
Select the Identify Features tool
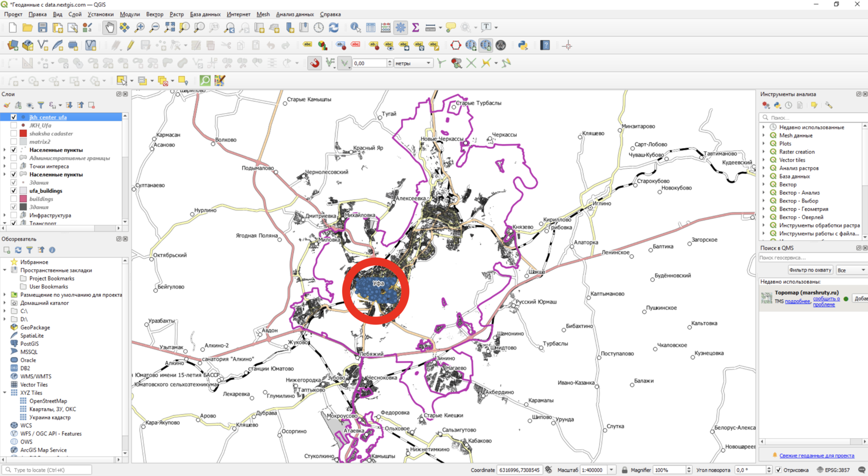point(355,27)
